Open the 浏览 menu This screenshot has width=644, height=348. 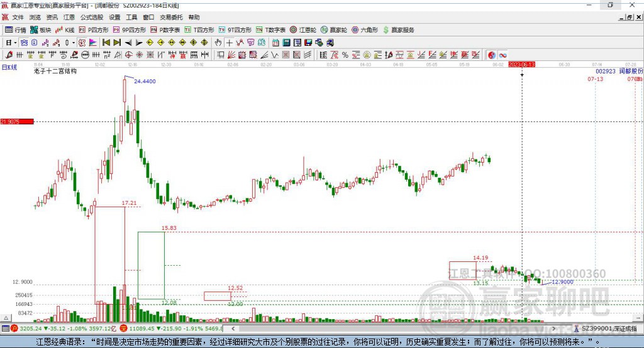tap(35, 17)
